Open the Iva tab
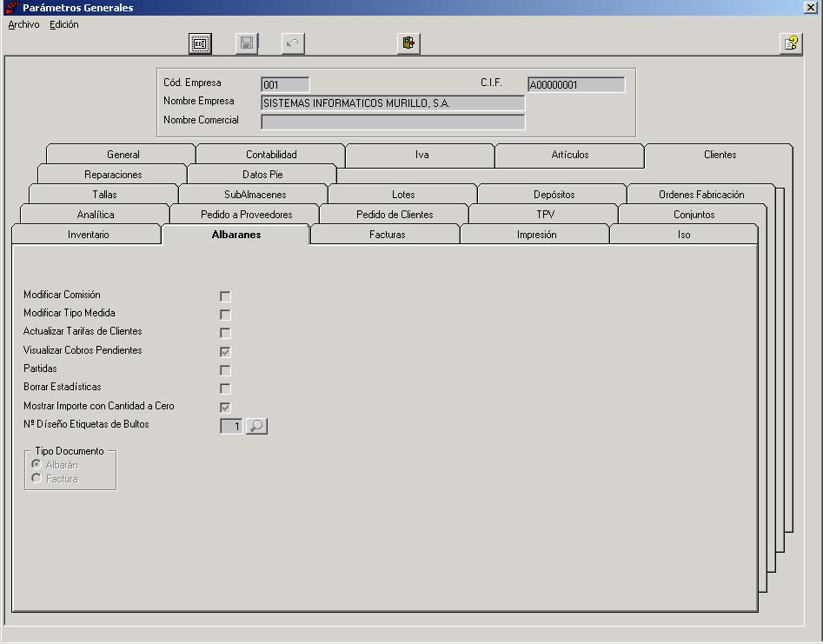Viewport: 823px width, 644px height. click(421, 155)
